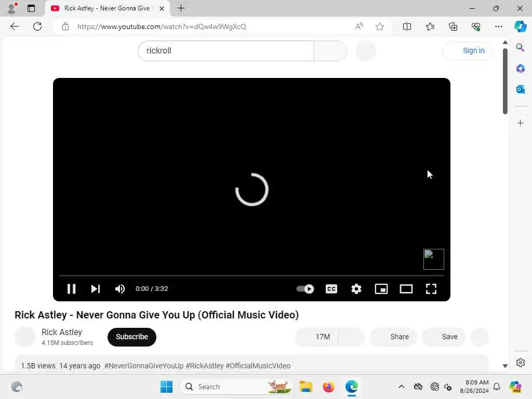Click the taskbar Search box

click(x=236, y=387)
